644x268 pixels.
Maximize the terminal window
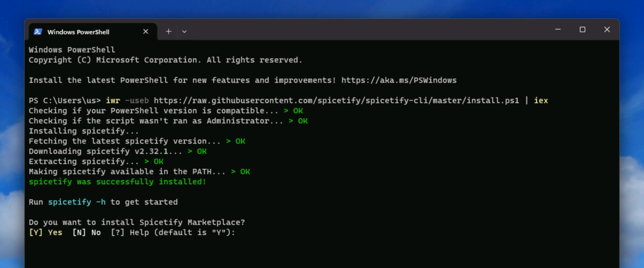(582, 29)
